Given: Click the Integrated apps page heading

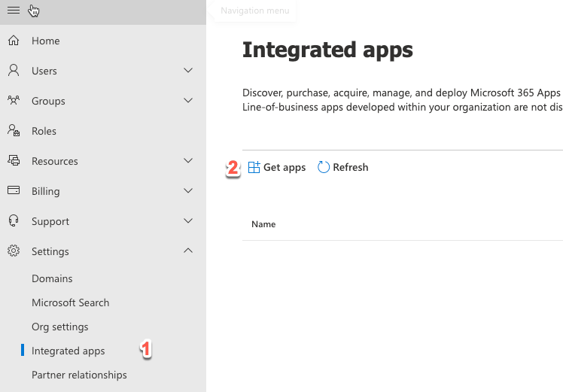Looking at the screenshot, I should (x=327, y=50).
